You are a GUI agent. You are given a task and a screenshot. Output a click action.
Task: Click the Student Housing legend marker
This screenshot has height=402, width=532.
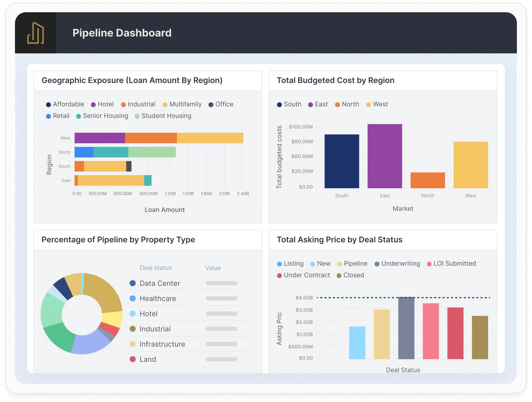click(137, 116)
